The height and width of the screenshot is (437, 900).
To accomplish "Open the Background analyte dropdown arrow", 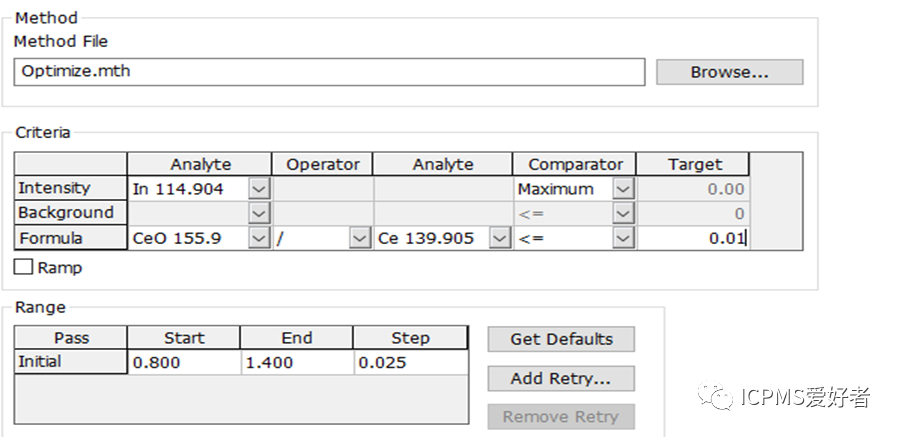I will [259, 214].
